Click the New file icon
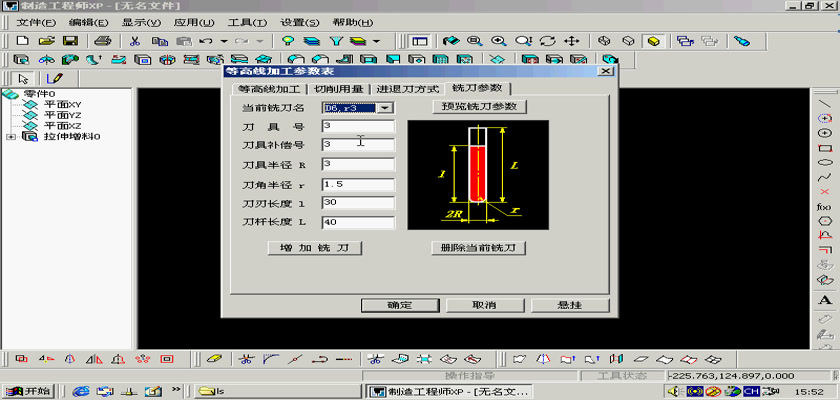840x400 pixels. (22, 41)
